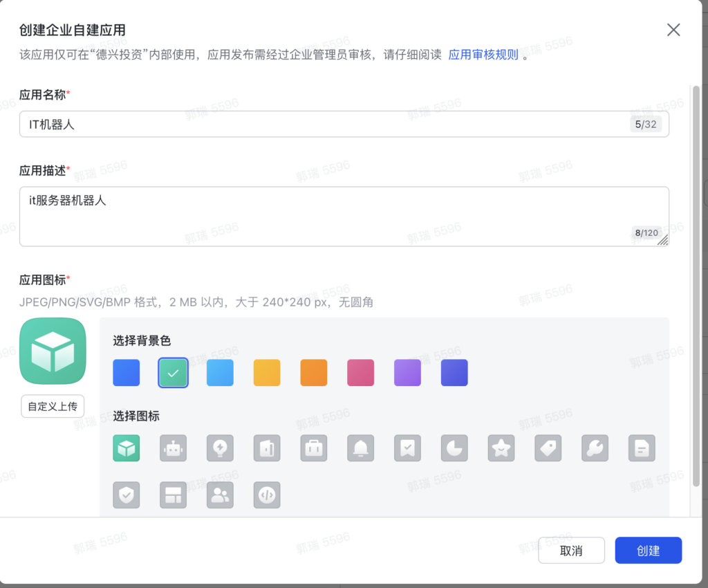The width and height of the screenshot is (708, 588).
Task: Select the bell notification icon
Action: click(x=360, y=448)
